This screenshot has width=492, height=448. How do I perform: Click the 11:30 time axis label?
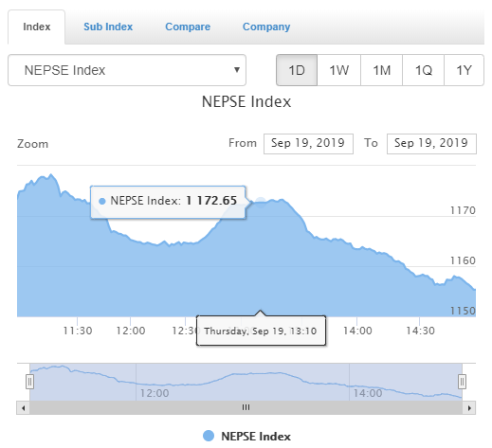click(x=78, y=331)
